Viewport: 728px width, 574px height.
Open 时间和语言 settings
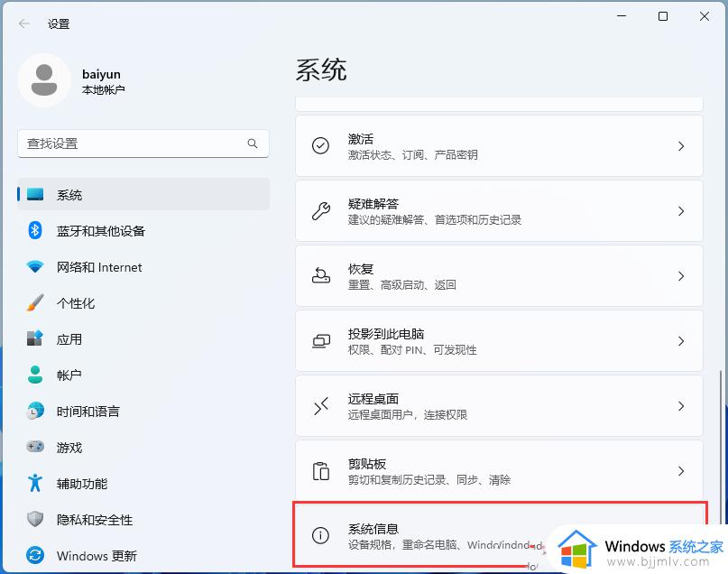coord(143,411)
